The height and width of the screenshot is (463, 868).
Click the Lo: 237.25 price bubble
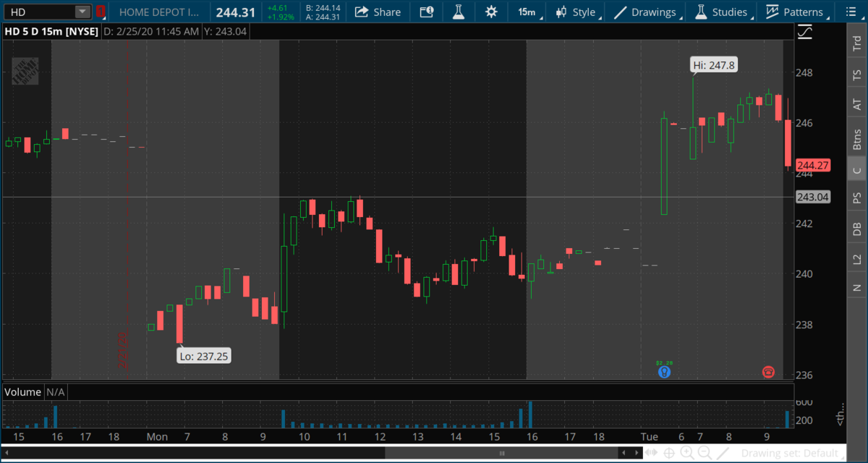(x=204, y=355)
